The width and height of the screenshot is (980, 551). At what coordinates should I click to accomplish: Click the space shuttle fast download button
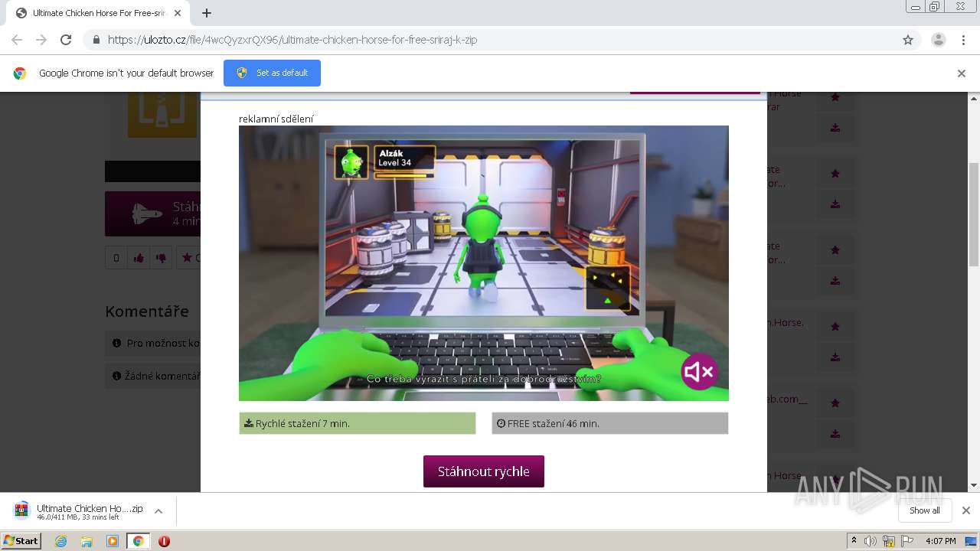pos(153,214)
